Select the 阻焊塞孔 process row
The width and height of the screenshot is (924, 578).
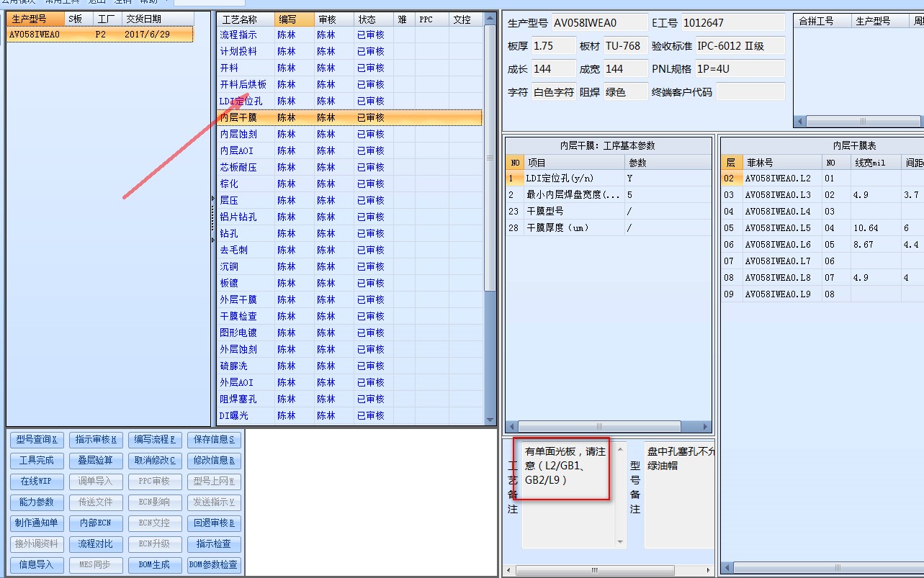pos(350,399)
